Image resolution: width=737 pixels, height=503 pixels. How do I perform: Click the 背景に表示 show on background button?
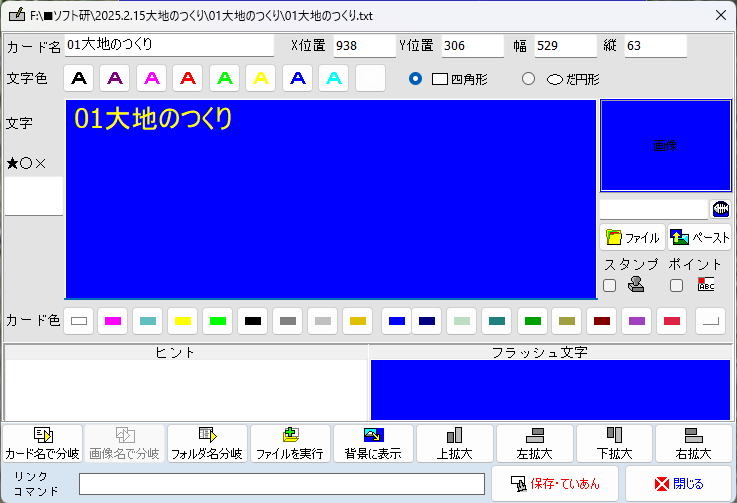[x=374, y=443]
